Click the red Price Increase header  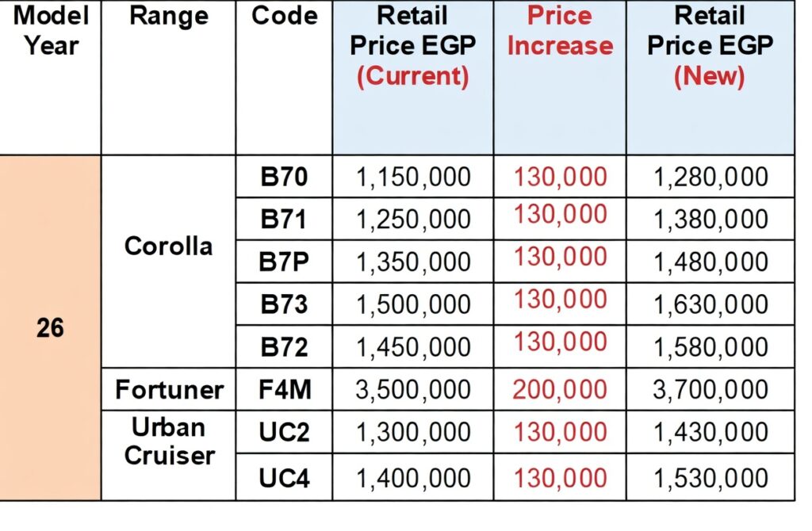coord(560,31)
